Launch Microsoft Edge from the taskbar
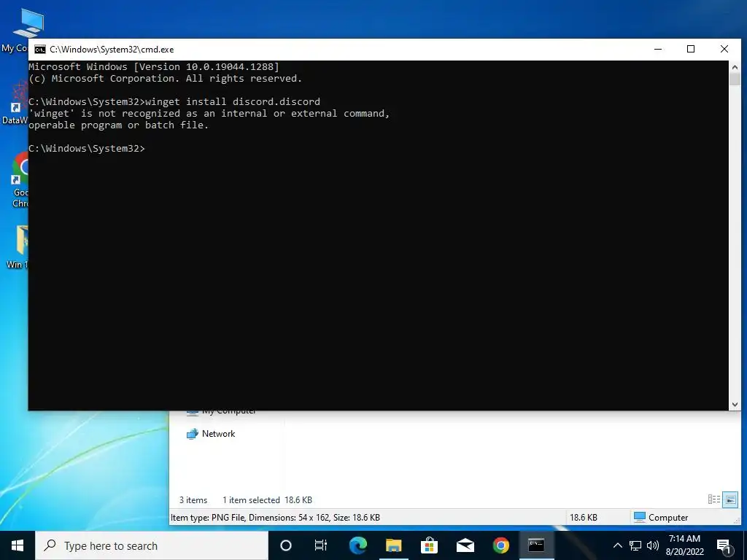This screenshot has height=560, width=747. point(357,545)
